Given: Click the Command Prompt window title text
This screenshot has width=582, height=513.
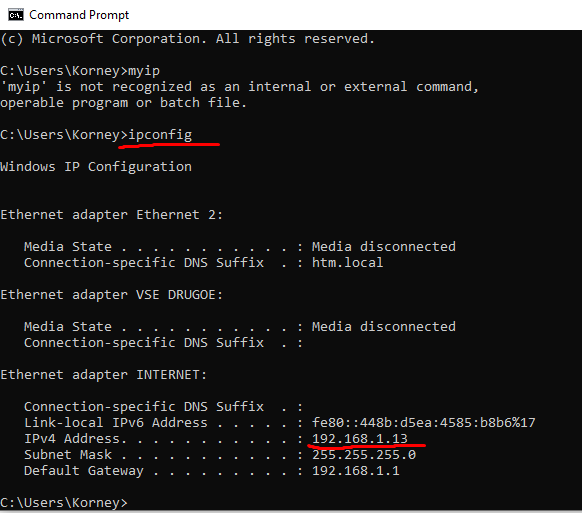Looking at the screenshot, I should pos(79,15).
